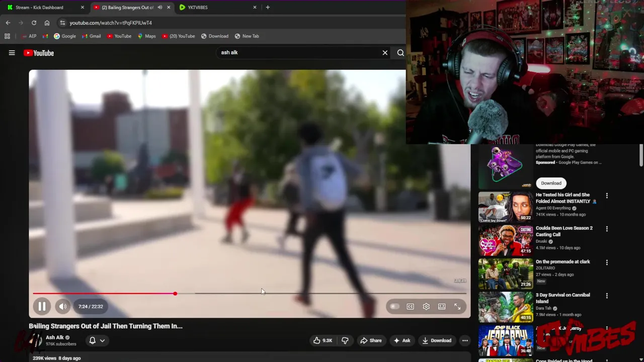Viewport: 644px width, 362px height.
Task: Open options for 'He Tested his Girl' video
Action: click(x=607, y=196)
